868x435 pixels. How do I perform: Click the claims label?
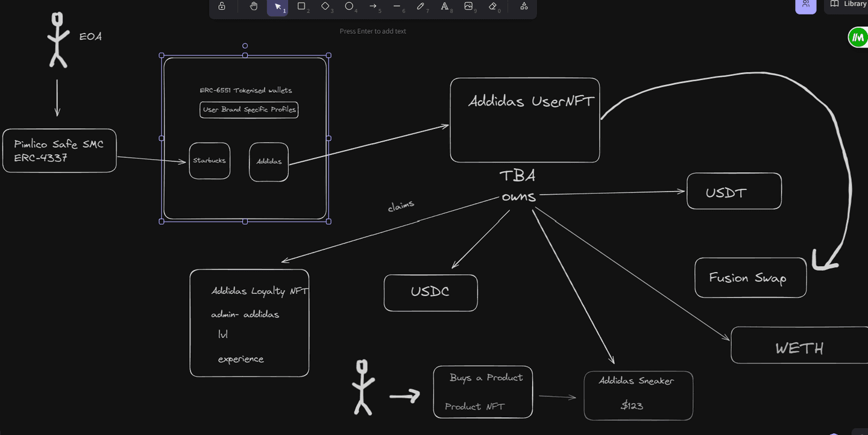click(401, 206)
